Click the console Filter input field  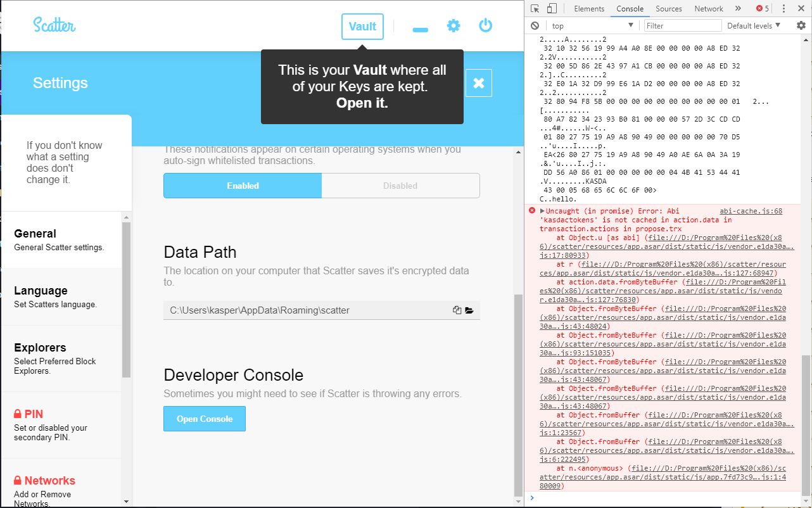(x=682, y=25)
